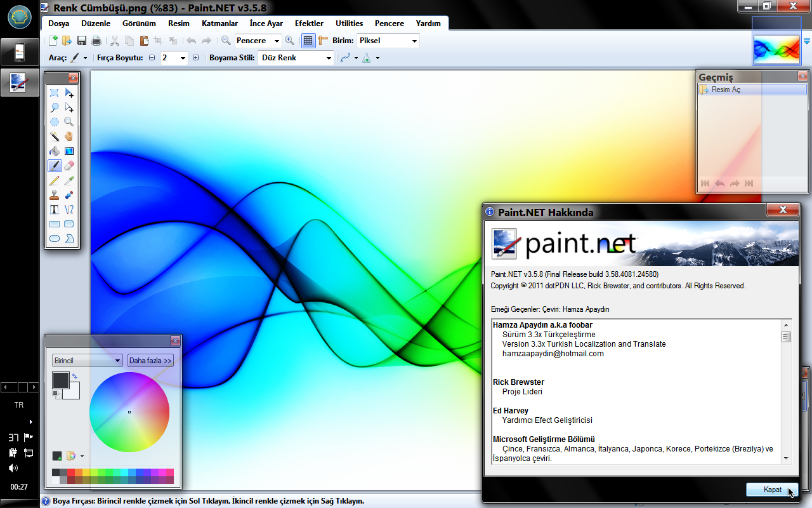812x508 pixels.
Task: Choose the Rectangle shape tool
Action: click(55, 224)
